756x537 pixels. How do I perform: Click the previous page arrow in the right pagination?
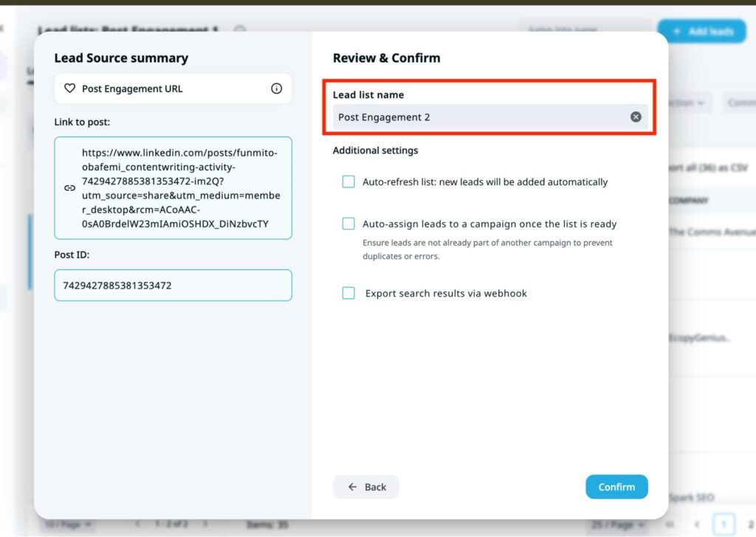(696, 524)
